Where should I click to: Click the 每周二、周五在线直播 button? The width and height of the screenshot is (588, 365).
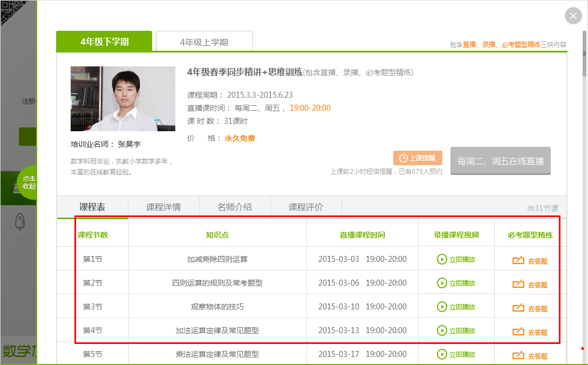pos(500,160)
